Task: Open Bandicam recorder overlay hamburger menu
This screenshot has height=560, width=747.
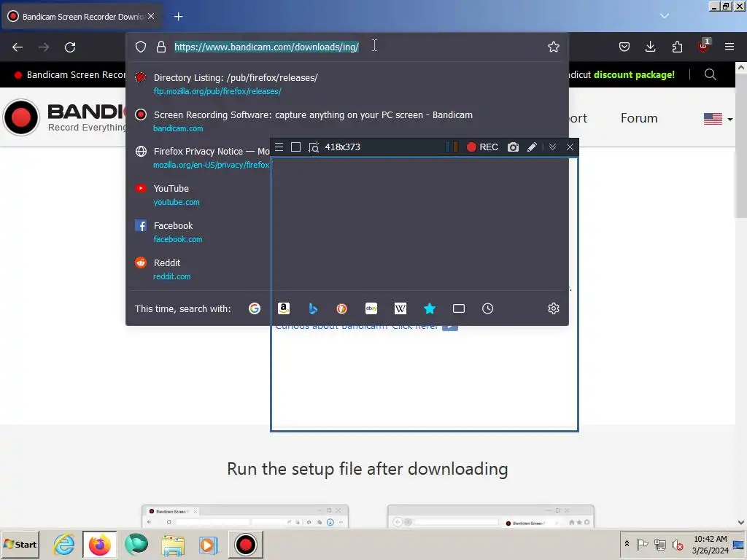Action: (x=279, y=147)
